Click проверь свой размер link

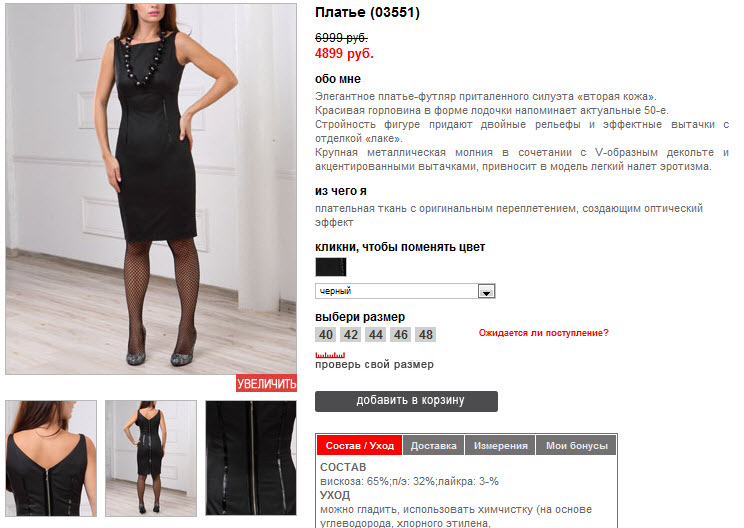374,364
